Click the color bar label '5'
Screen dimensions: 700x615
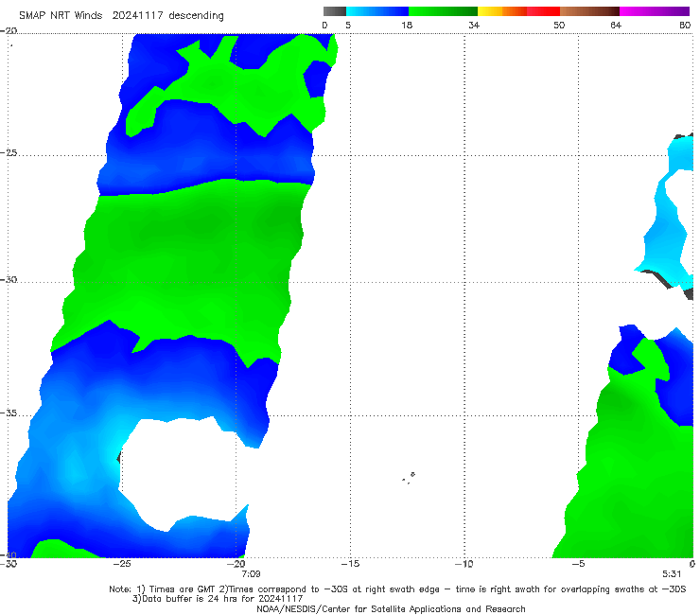pos(348,25)
